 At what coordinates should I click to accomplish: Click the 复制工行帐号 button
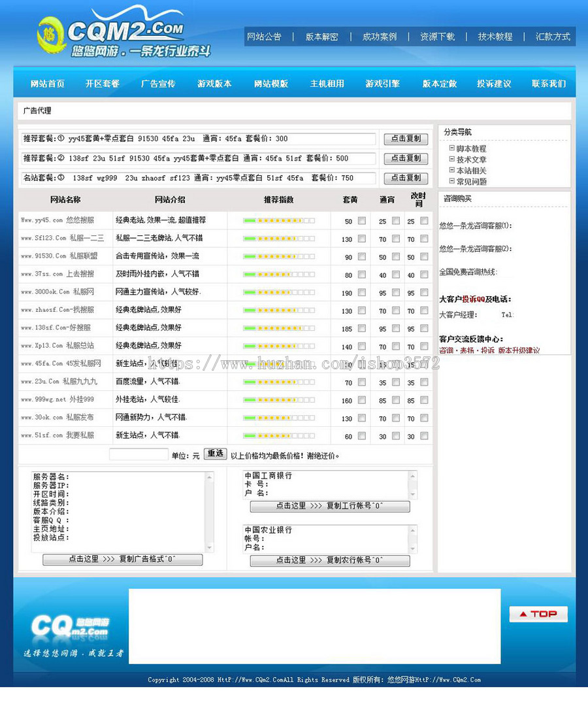click(x=330, y=506)
